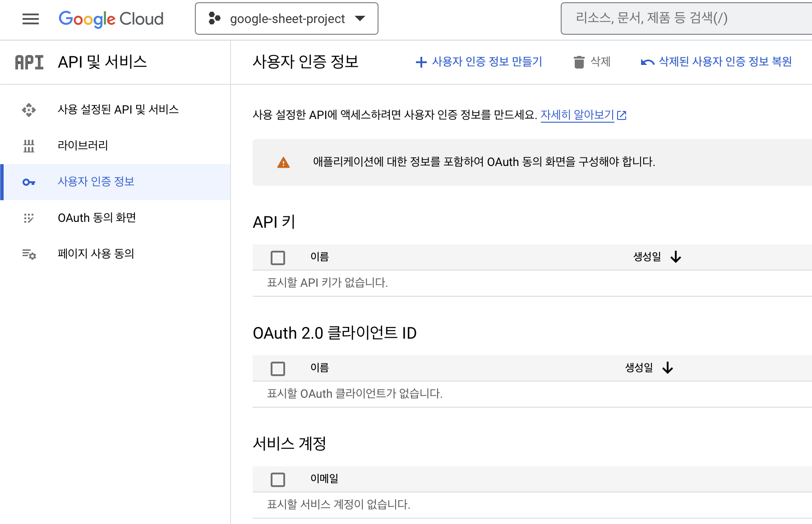
Task: Sort OAuth 2.0 table by 생성일 header
Action: coord(639,368)
